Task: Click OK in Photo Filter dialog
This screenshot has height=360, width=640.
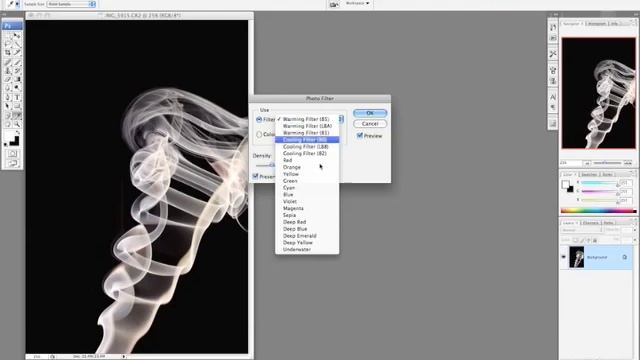Action: tap(370, 113)
